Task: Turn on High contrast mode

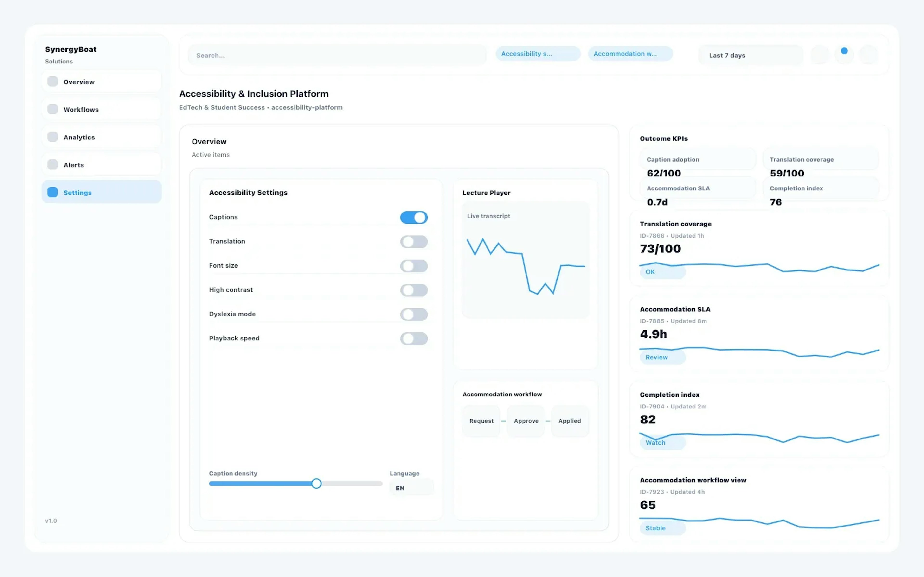Action: point(414,290)
